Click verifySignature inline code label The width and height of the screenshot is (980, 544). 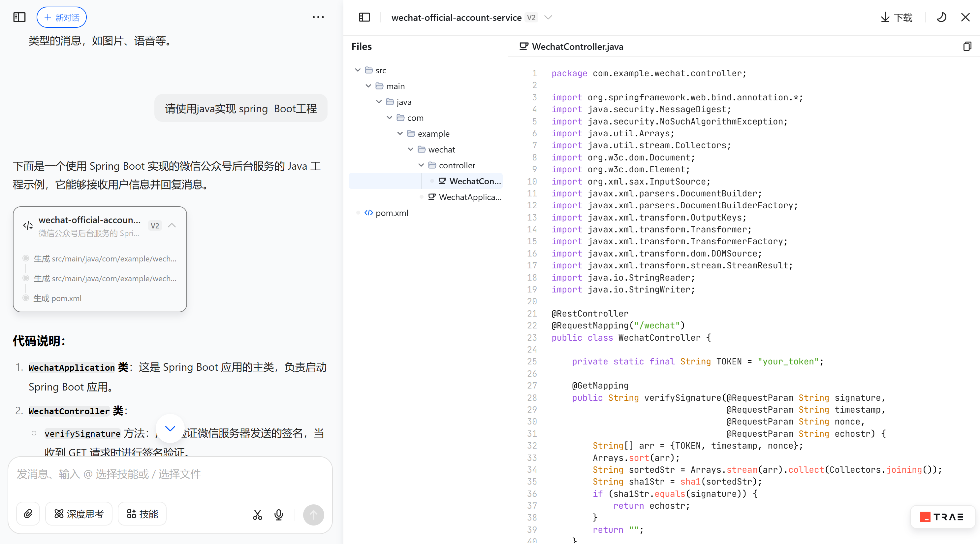(x=82, y=434)
